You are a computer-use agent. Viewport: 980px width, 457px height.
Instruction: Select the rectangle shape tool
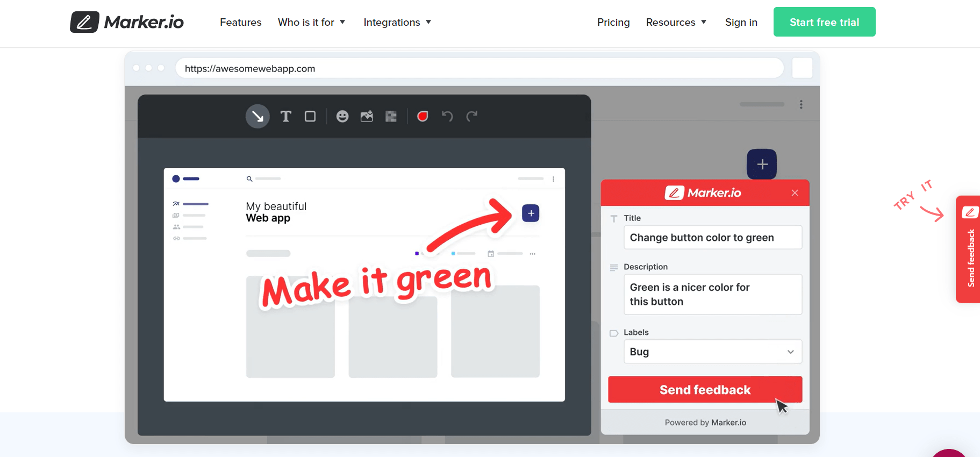pos(310,116)
